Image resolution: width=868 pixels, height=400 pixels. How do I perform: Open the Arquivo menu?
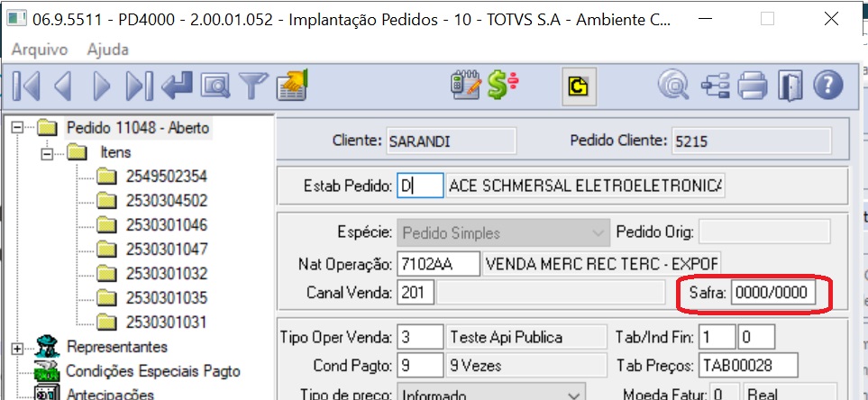tap(40, 50)
